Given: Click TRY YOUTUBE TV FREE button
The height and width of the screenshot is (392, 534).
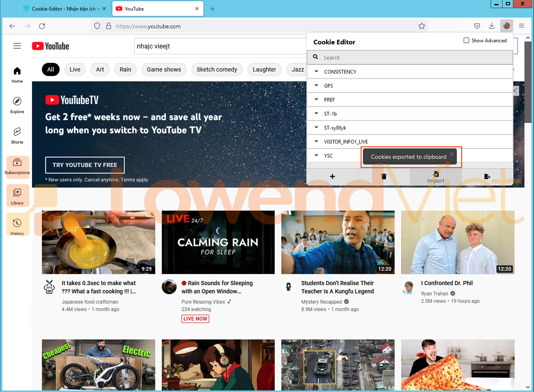Looking at the screenshot, I should point(85,165).
